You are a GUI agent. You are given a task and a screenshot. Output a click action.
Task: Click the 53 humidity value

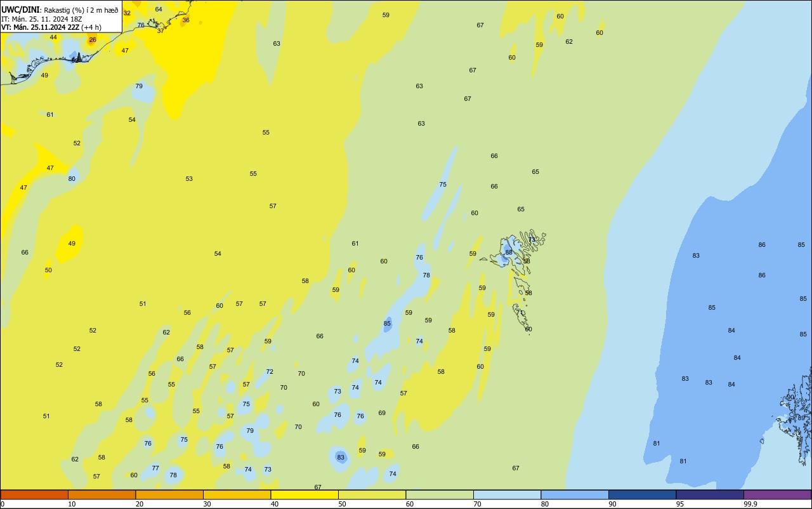click(x=189, y=179)
